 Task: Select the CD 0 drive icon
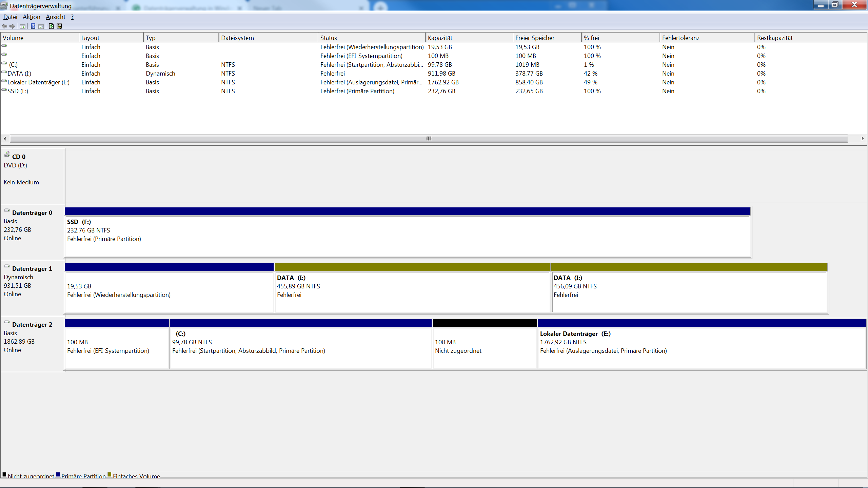click(x=7, y=154)
